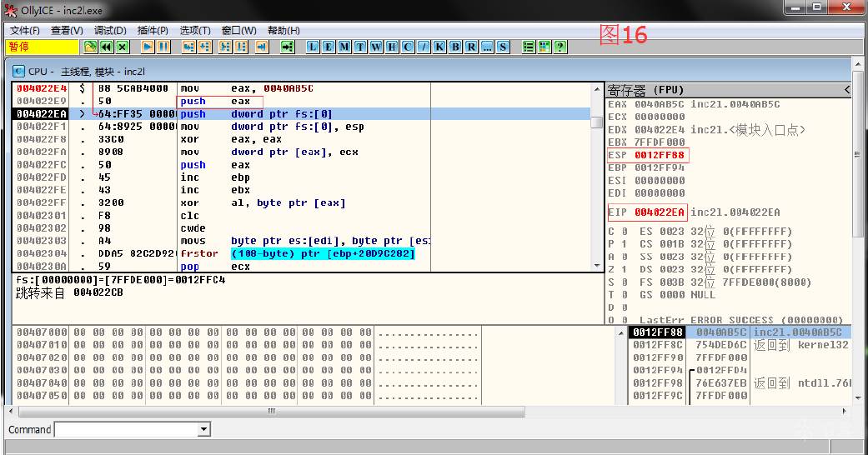
Task: Select the 'cwde' instruction at 00402302
Action: (304, 228)
